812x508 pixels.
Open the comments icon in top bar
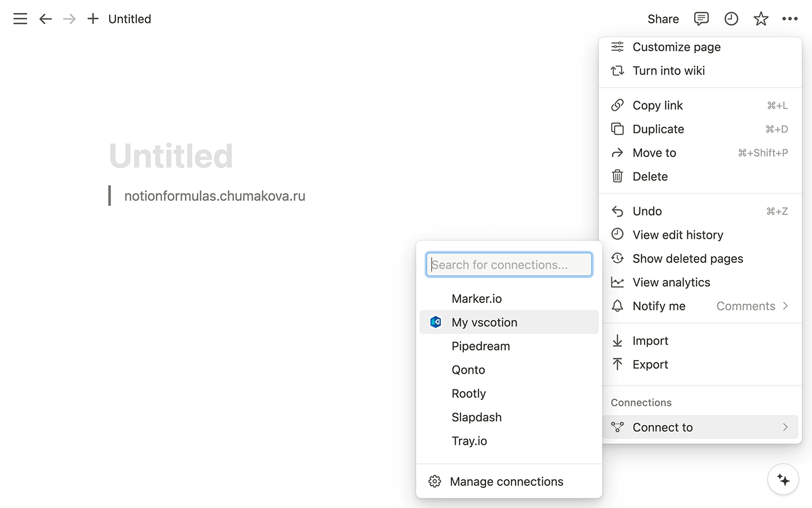point(701,19)
